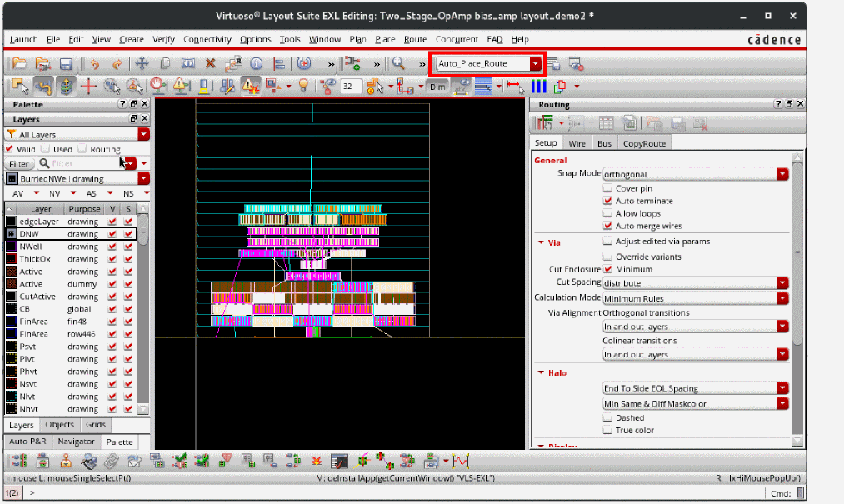Click the Filter button in Layers panel
The height and width of the screenshot is (504, 844).
19,164
